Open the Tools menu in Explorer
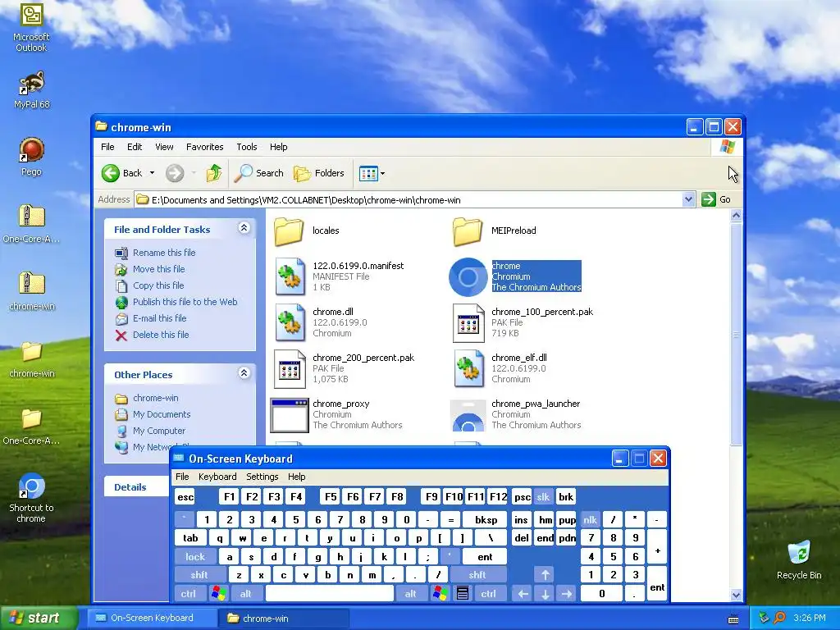This screenshot has height=630, width=840. (x=246, y=147)
